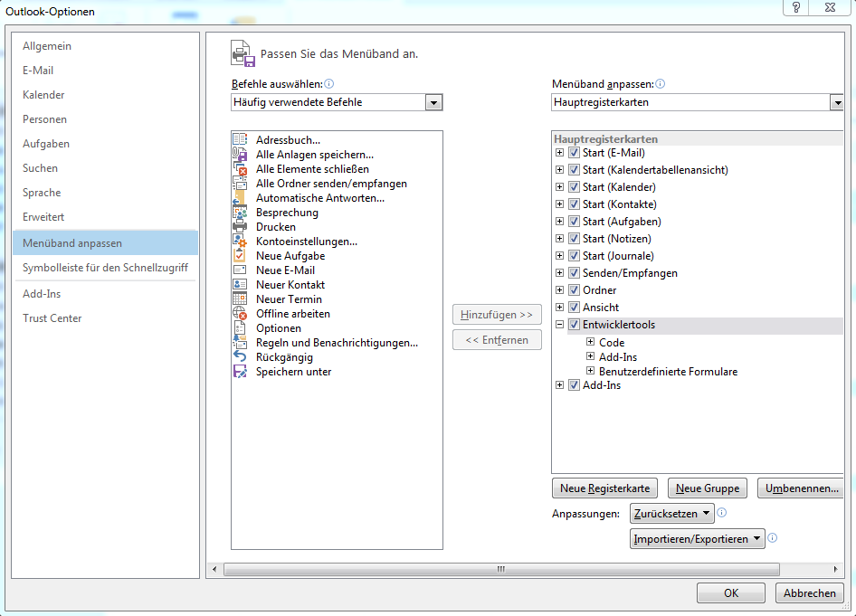This screenshot has width=856, height=616.
Task: Open the Erweitert options category
Action: (x=105, y=217)
